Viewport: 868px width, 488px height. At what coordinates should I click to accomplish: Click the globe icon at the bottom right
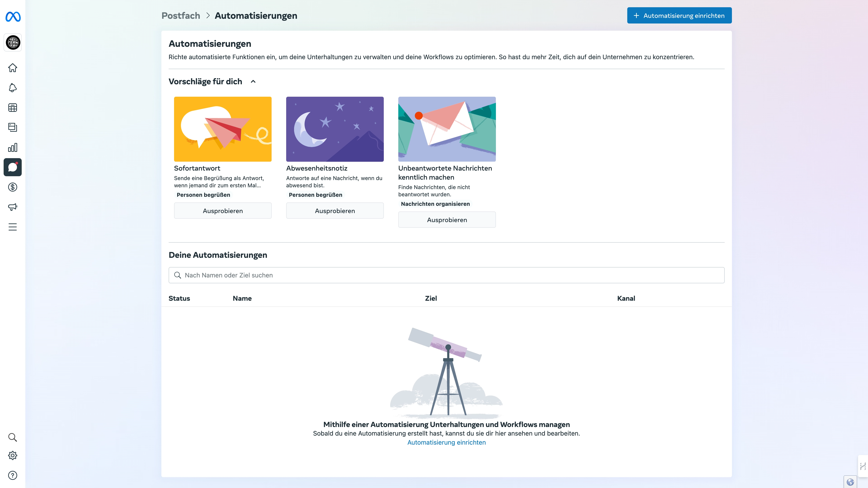click(x=850, y=482)
